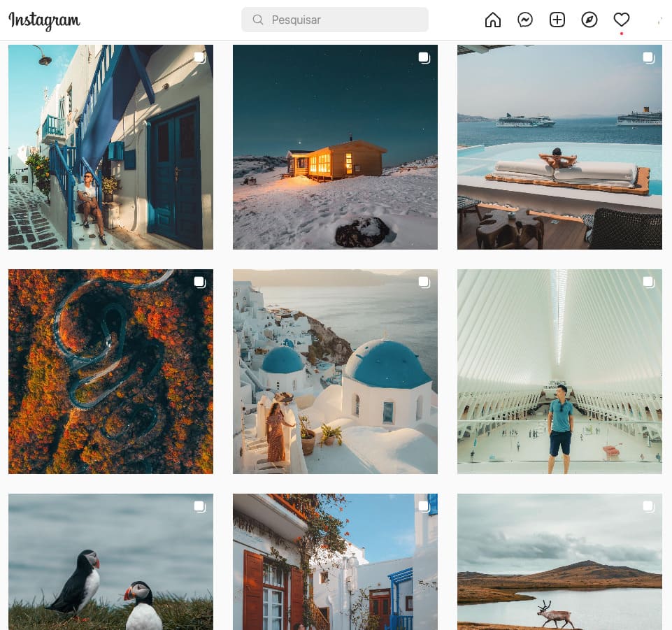
Task: Open the snowy lit cabin photo
Action: pos(335,147)
